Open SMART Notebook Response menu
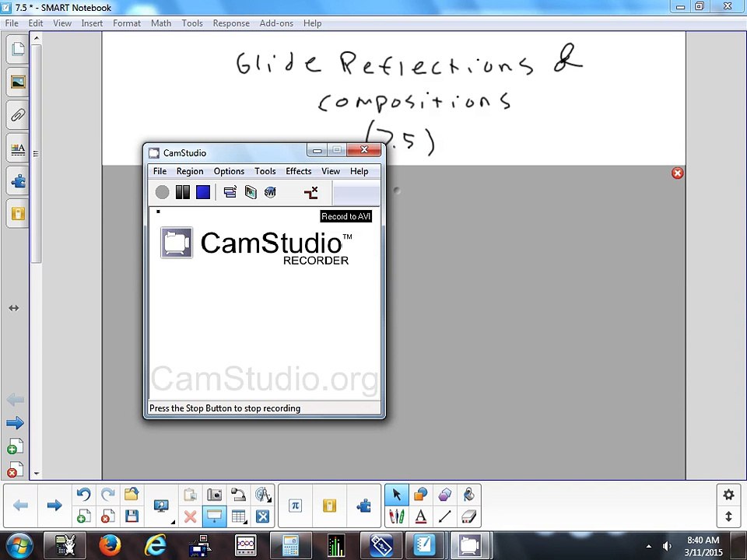 [231, 23]
